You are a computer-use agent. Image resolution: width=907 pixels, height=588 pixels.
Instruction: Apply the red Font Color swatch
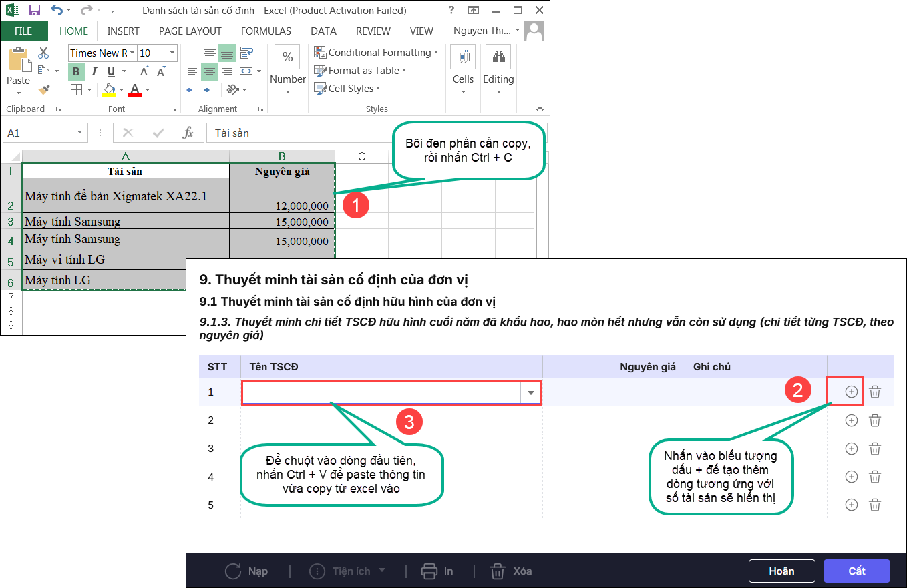click(136, 89)
